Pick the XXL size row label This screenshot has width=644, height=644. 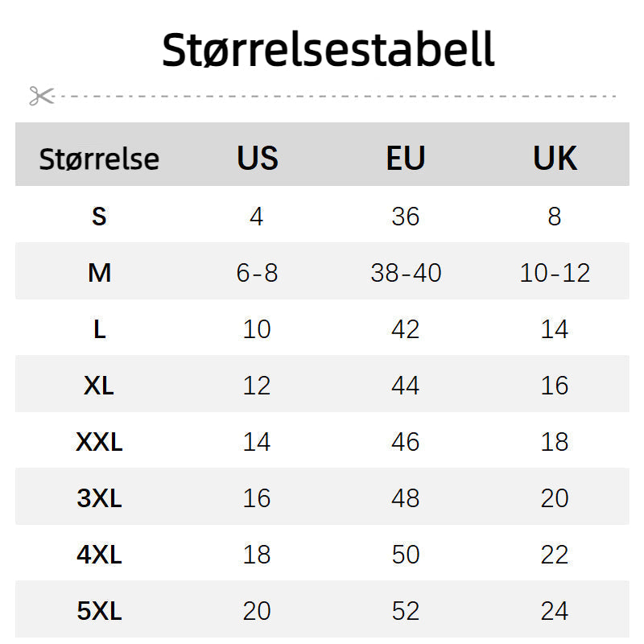pyautogui.click(x=99, y=442)
